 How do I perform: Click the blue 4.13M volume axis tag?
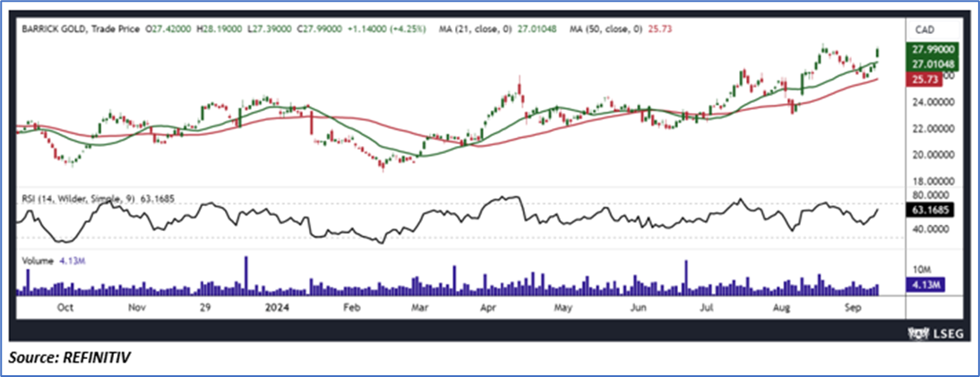(925, 285)
